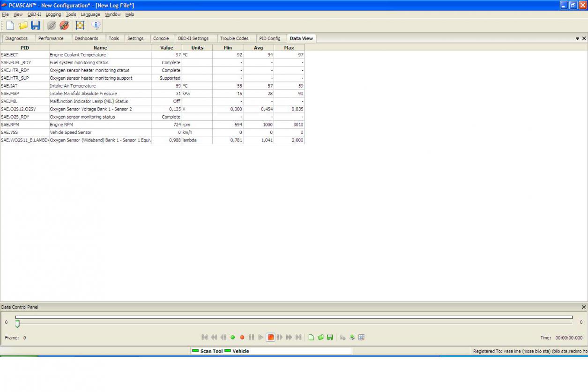Click the new configuration file icon
The image size is (588, 392).
(10, 26)
